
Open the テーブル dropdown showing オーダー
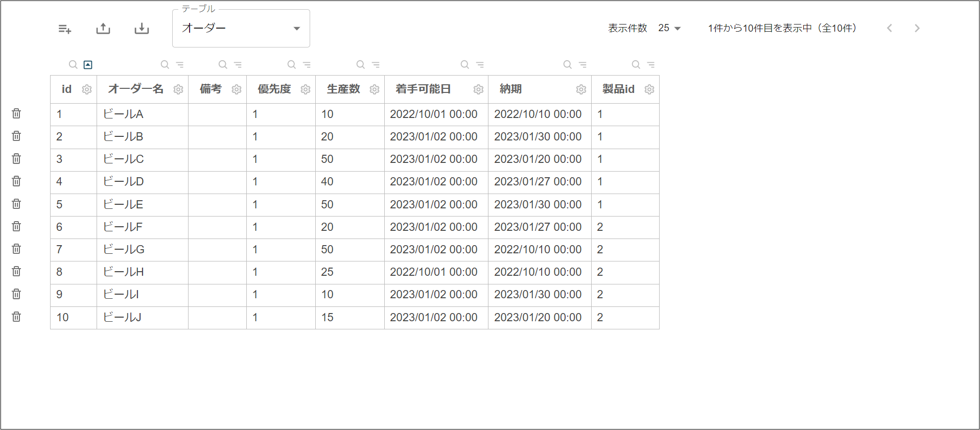pos(241,29)
